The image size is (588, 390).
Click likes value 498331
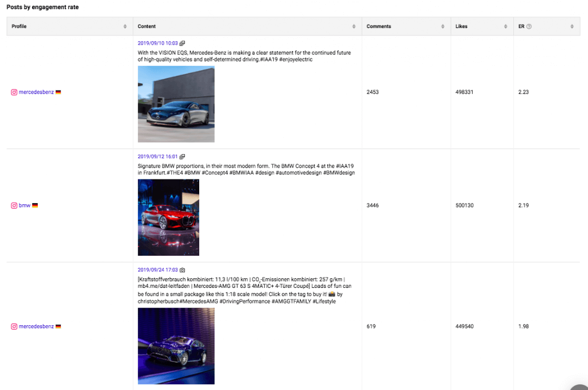tap(464, 92)
